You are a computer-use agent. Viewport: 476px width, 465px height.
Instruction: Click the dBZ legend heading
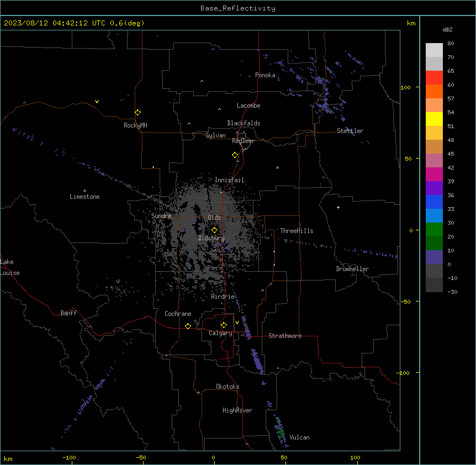[x=447, y=29]
